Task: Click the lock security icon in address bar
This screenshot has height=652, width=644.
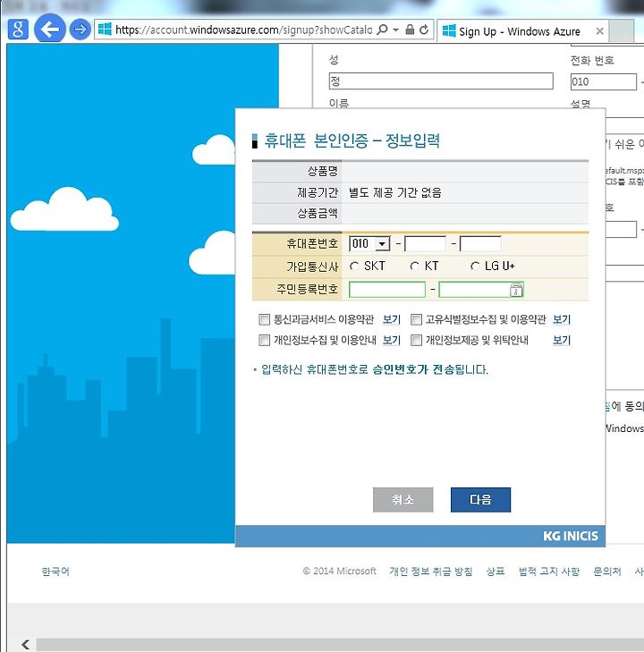Action: (410, 30)
